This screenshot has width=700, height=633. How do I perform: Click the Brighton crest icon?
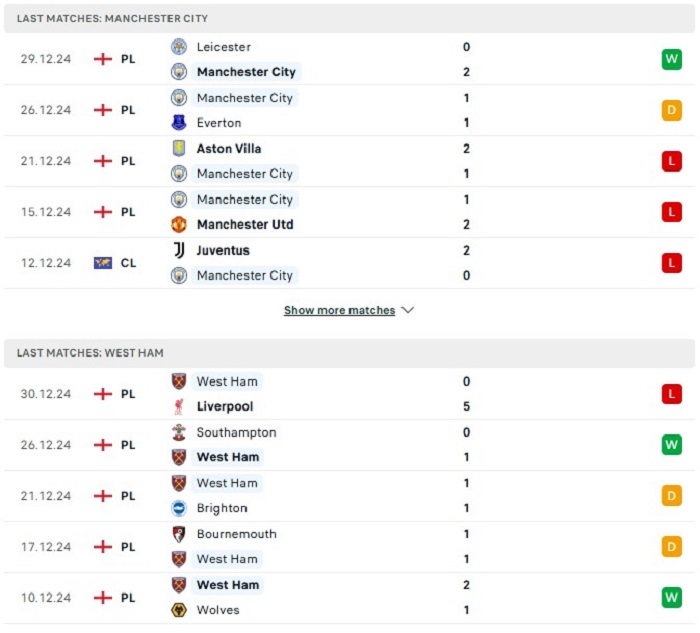[x=179, y=508]
